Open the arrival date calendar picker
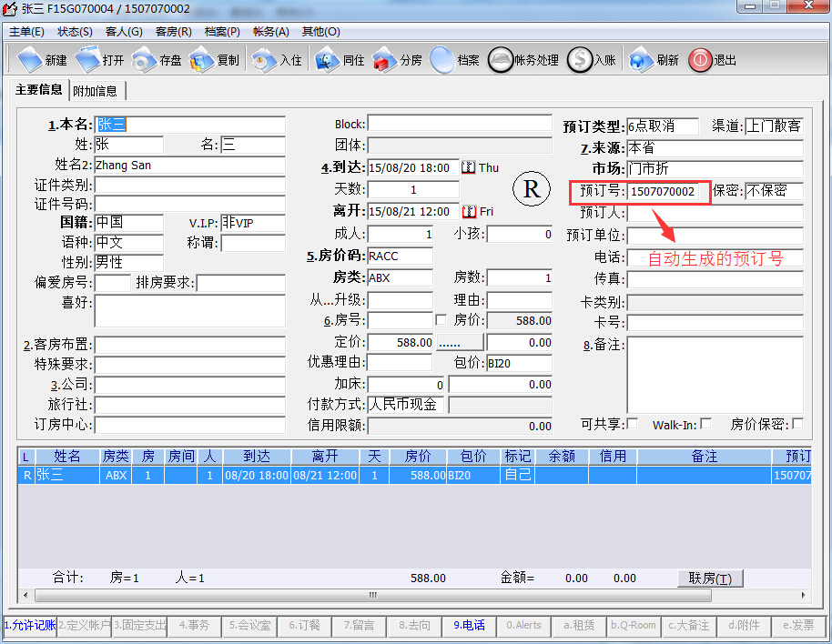The image size is (832, 644). (469, 167)
